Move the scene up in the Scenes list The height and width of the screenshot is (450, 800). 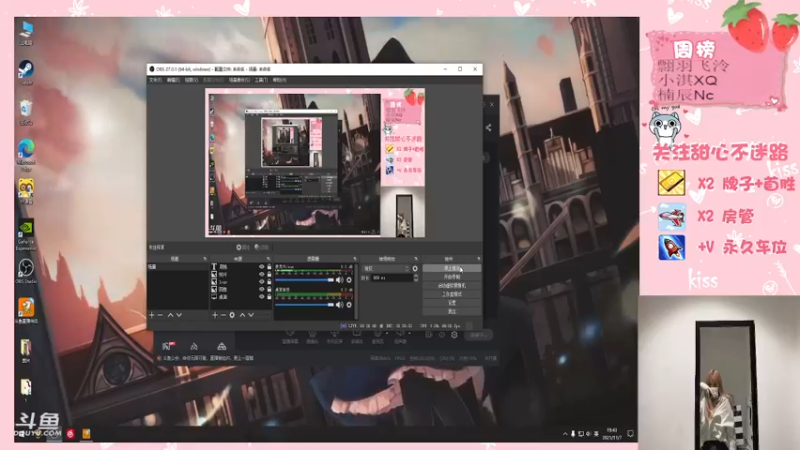[x=170, y=315]
